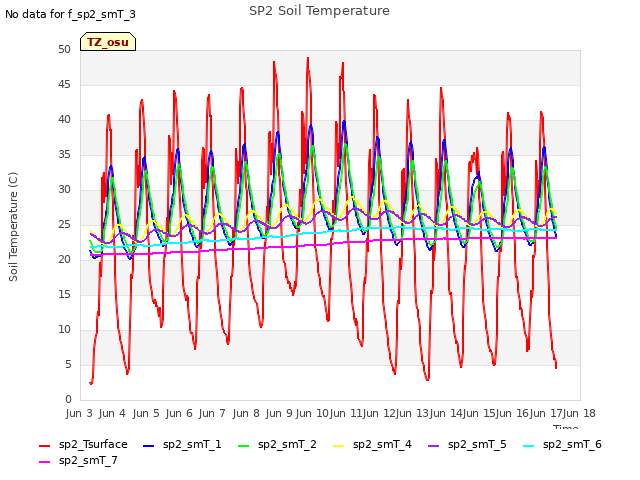The width and height of the screenshot is (640, 480).
Task: Click the Jun 17 x-axis tick label
Action: click(546, 413)
